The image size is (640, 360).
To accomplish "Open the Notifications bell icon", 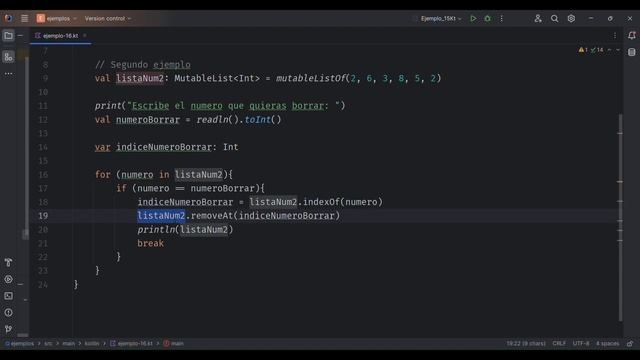I will tap(631, 36).
